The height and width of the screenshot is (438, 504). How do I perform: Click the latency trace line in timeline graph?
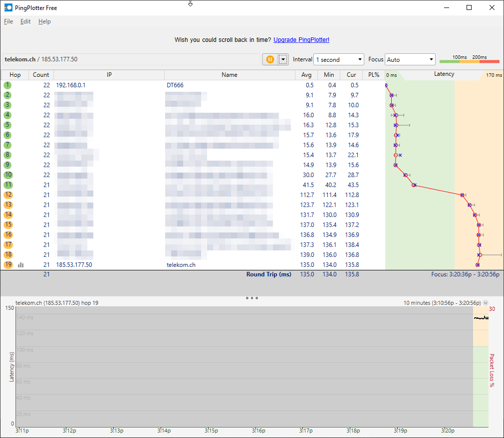pos(481,318)
